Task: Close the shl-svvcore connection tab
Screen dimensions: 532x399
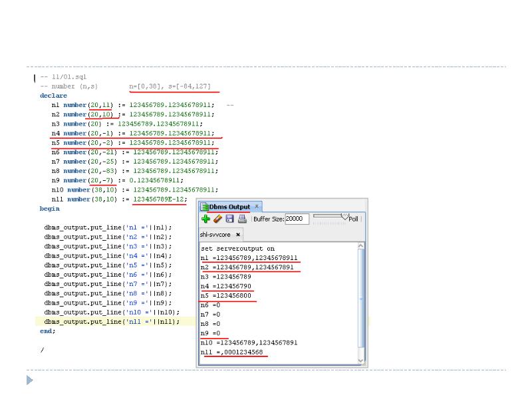Action: click(x=238, y=235)
